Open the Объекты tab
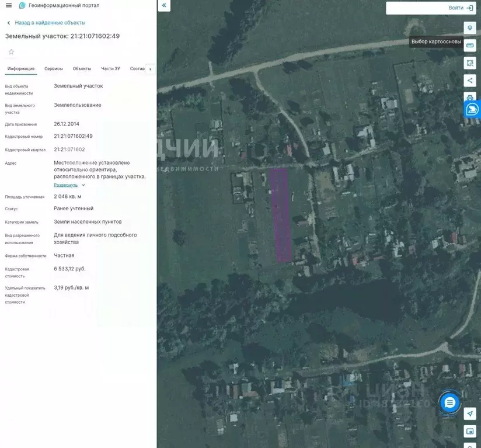 [82, 69]
